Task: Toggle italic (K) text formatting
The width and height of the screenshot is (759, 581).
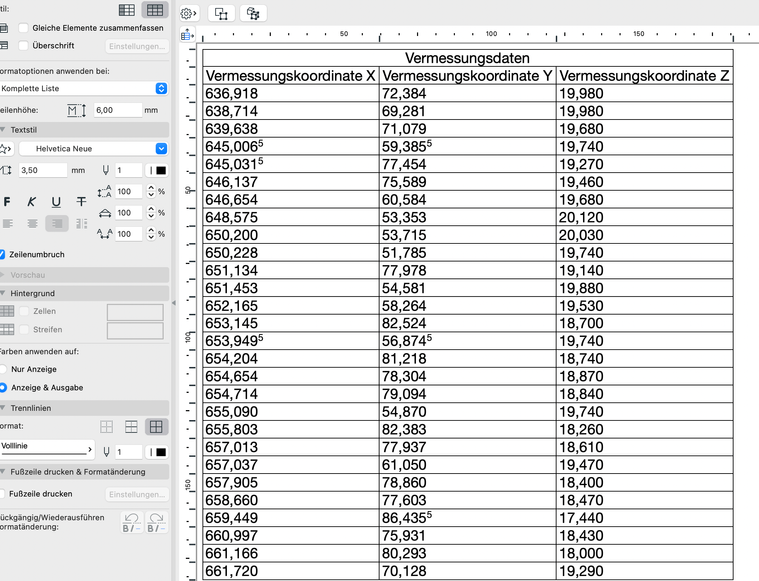Action: [x=31, y=202]
